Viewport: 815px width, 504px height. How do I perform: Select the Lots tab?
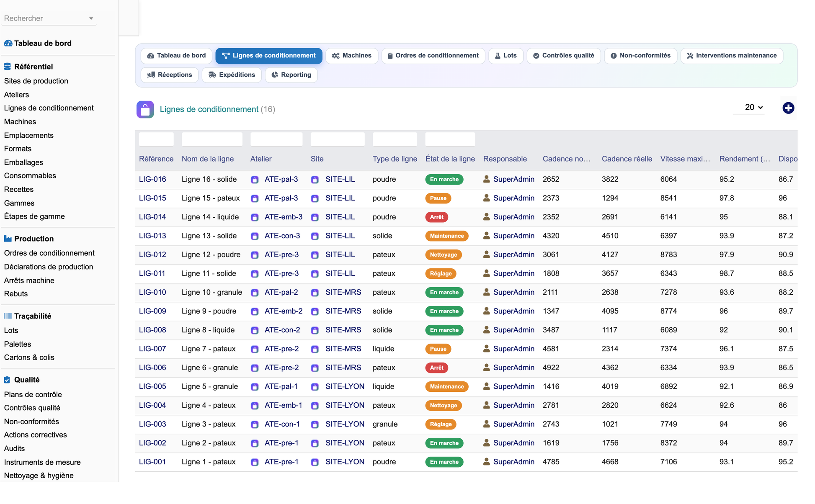[506, 56]
